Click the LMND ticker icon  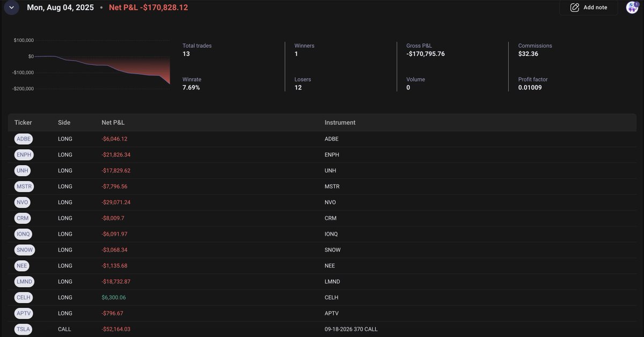click(24, 281)
